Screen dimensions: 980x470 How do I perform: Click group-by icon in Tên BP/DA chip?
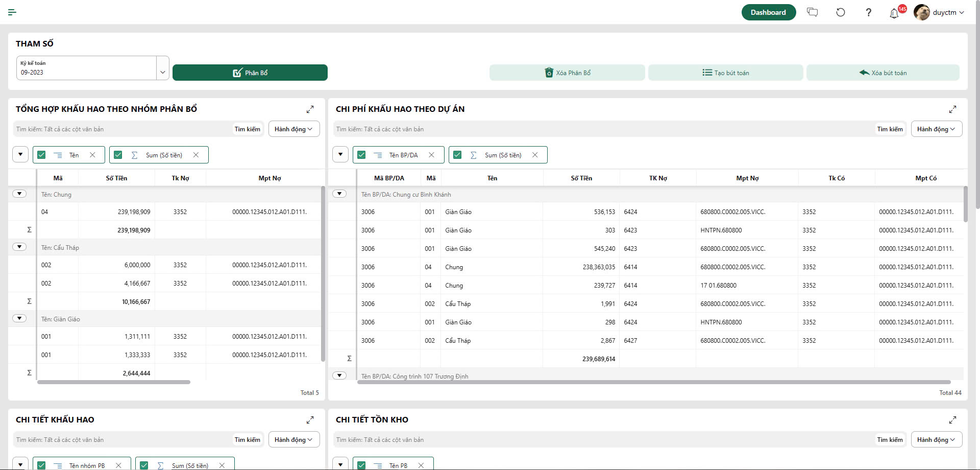(x=378, y=155)
